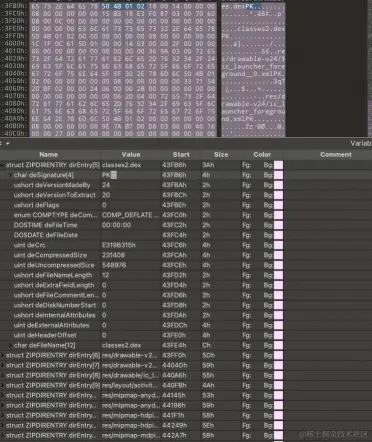372x442 pixels.
Task: Select the ushort deVersionToExtract row
Action: point(186,195)
